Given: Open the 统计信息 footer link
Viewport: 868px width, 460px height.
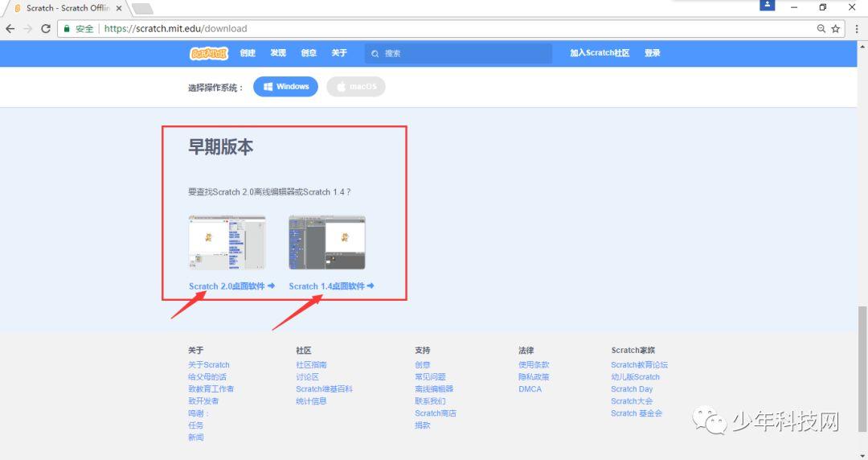Looking at the screenshot, I should [x=311, y=402].
